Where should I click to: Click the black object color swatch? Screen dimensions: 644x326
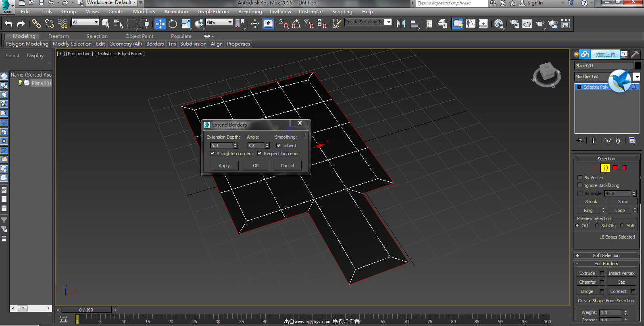(x=638, y=65)
